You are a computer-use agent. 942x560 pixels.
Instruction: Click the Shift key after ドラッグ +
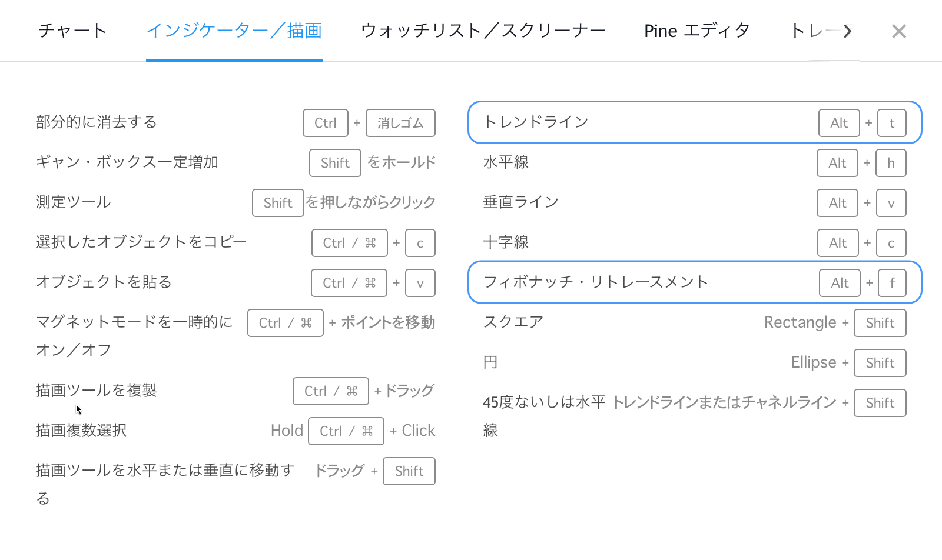(x=409, y=471)
